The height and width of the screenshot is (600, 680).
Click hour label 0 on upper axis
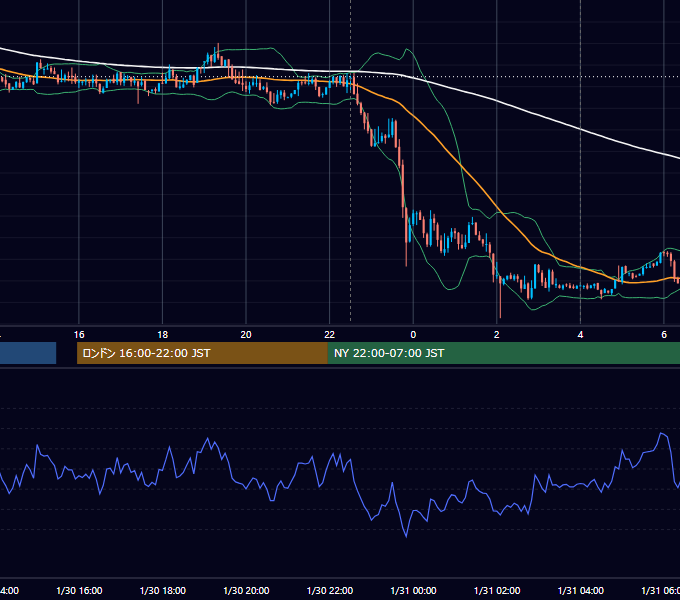coord(413,335)
